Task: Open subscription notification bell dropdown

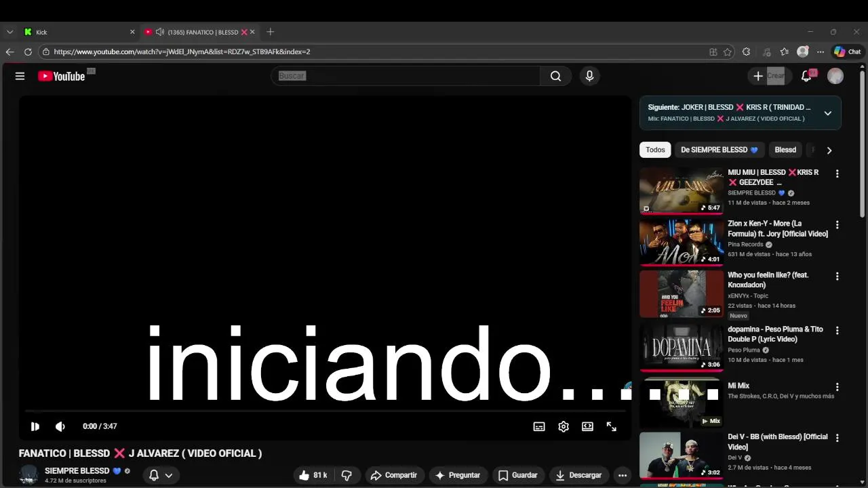Action: [x=161, y=475]
